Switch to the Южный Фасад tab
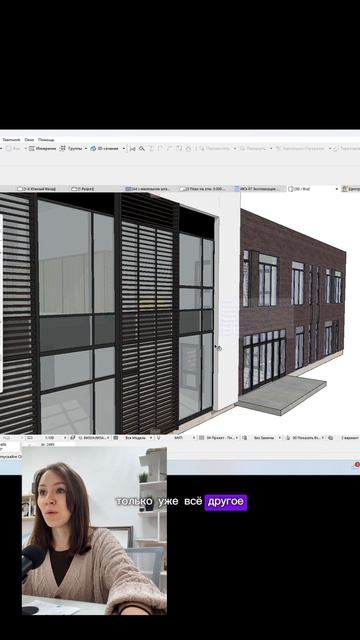Viewport: 360px width, 640px height. 37,189
